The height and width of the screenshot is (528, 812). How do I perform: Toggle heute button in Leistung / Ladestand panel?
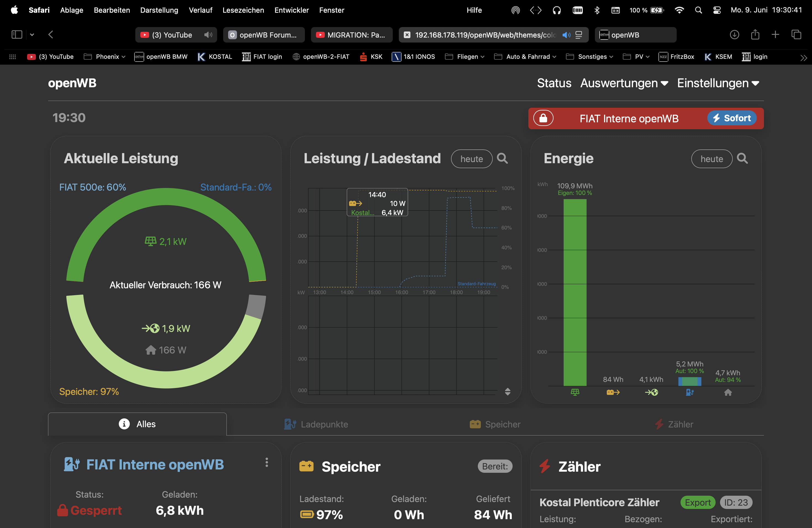pyautogui.click(x=471, y=159)
